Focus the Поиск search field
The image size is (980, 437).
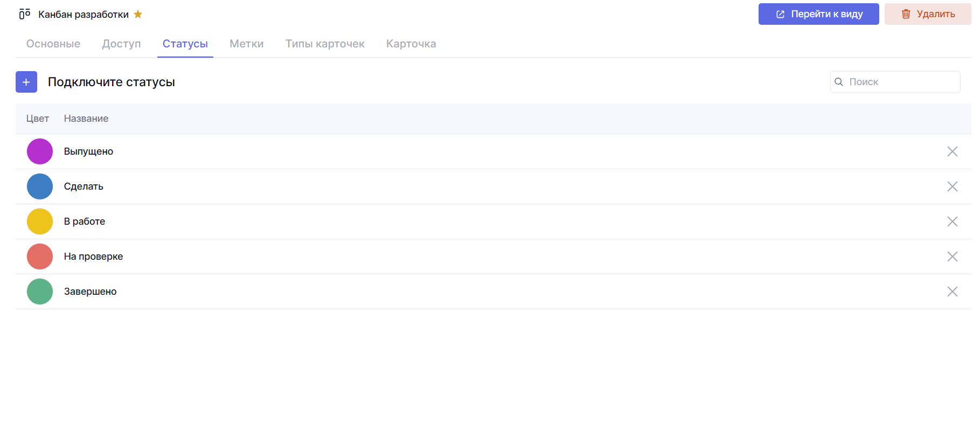click(x=895, y=82)
